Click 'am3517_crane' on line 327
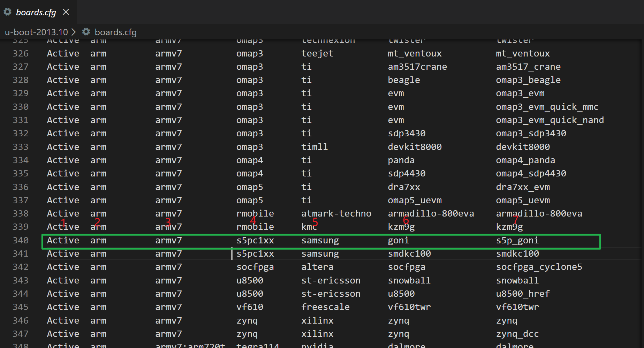The width and height of the screenshot is (644, 348). click(528, 67)
